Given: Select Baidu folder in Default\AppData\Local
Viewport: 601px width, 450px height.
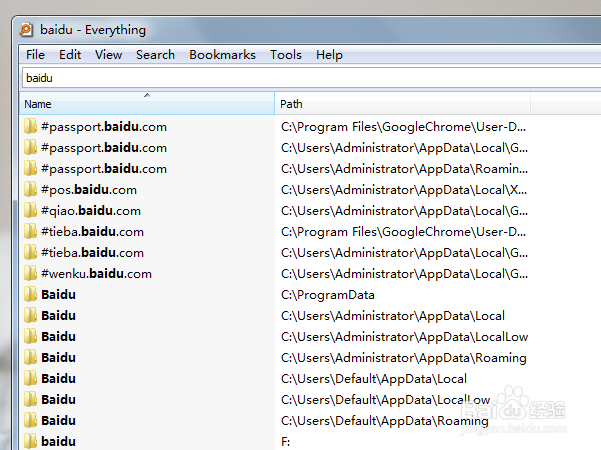Looking at the screenshot, I should point(58,378).
